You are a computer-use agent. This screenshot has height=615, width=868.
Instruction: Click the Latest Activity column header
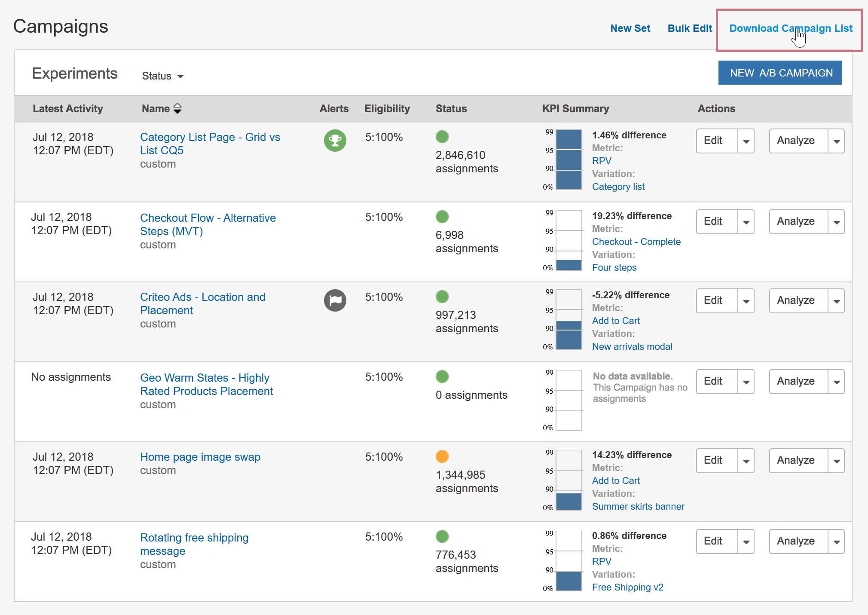[x=68, y=108]
